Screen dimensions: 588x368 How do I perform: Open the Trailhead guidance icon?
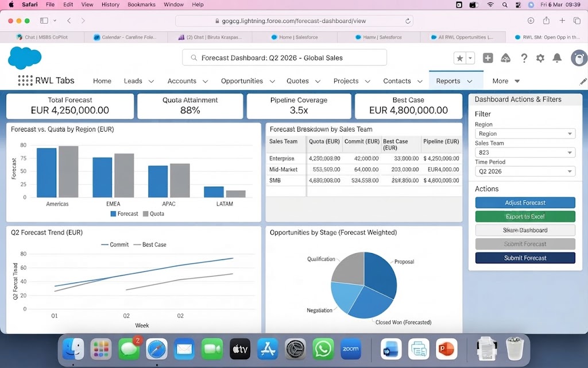505,58
